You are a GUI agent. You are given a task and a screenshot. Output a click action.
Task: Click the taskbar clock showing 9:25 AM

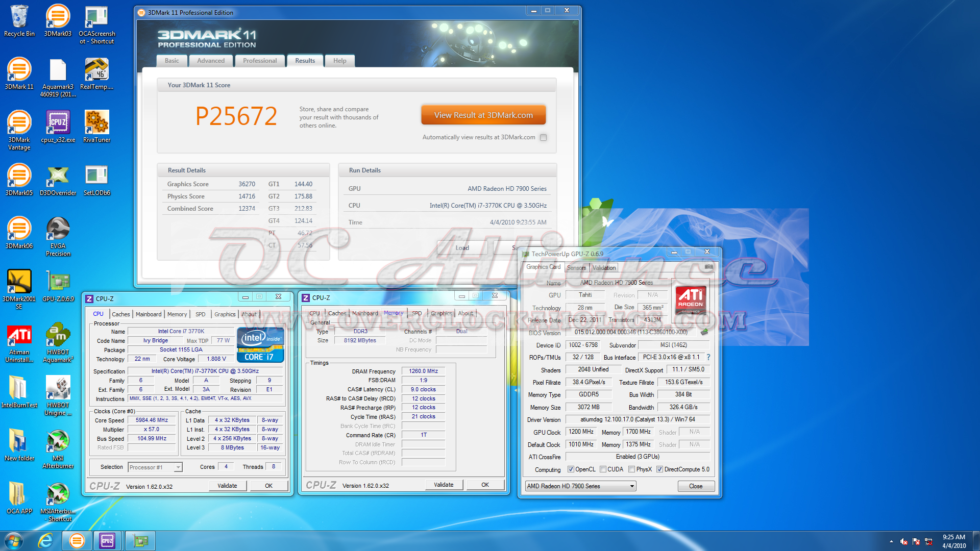[x=954, y=541]
